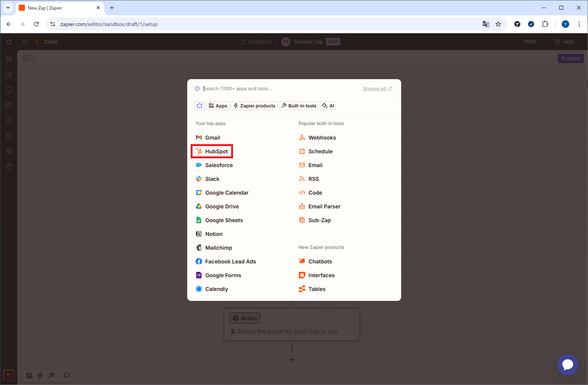Select Google Forms app
This screenshot has height=385, width=588.
[218, 275]
